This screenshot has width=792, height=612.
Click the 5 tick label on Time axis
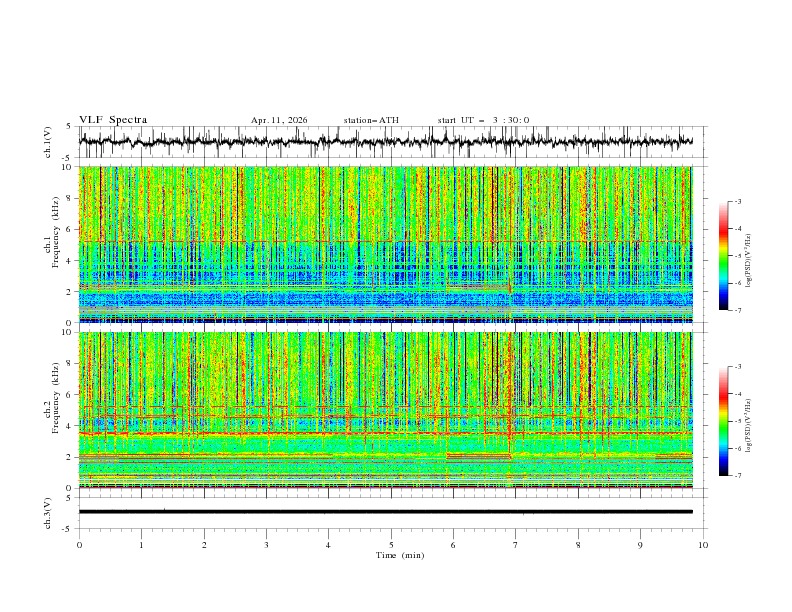[x=391, y=545]
